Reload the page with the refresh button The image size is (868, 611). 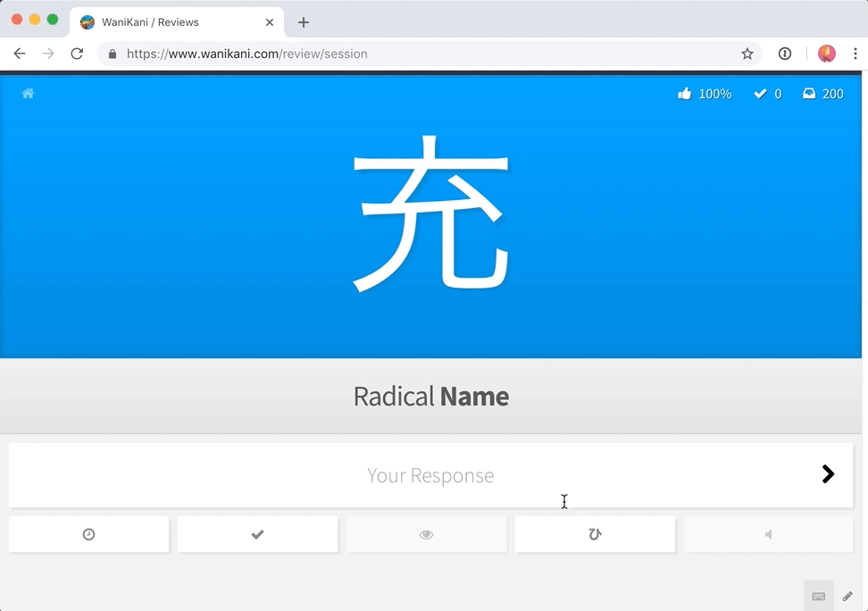pyautogui.click(x=77, y=54)
